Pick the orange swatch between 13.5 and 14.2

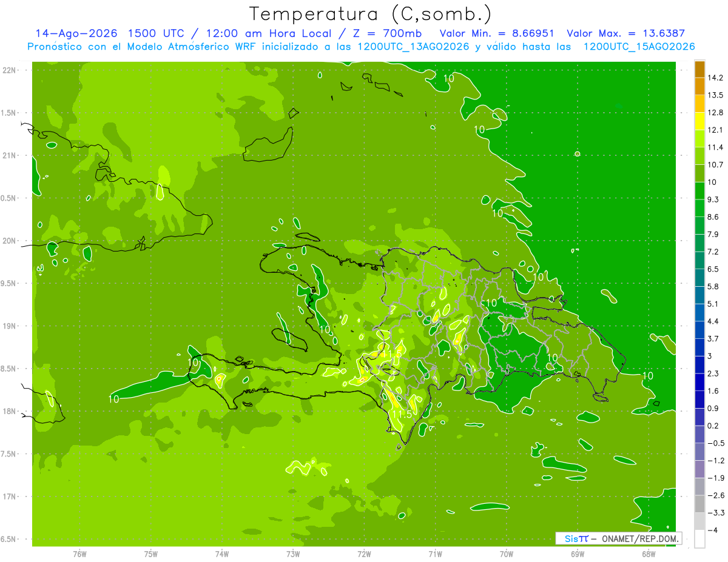[x=699, y=87]
